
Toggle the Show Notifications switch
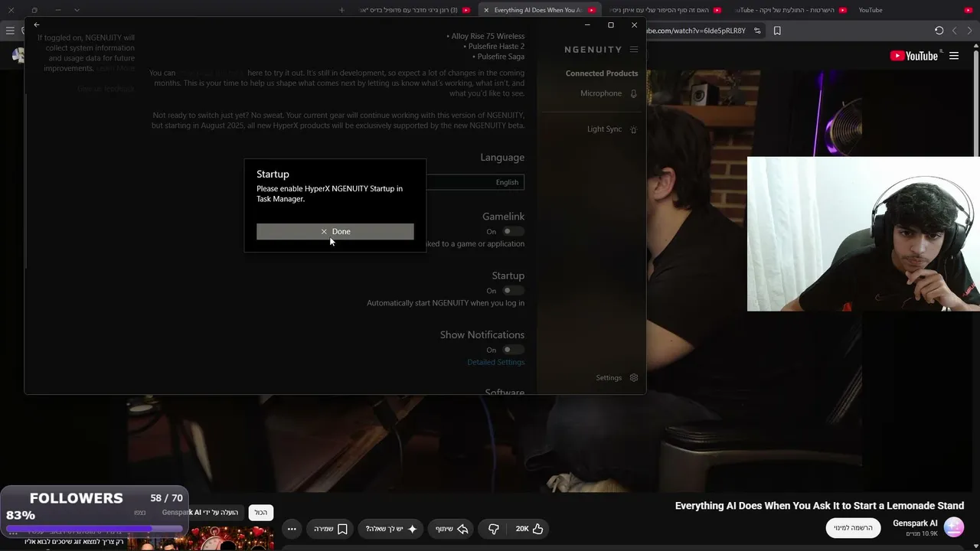[513, 350]
